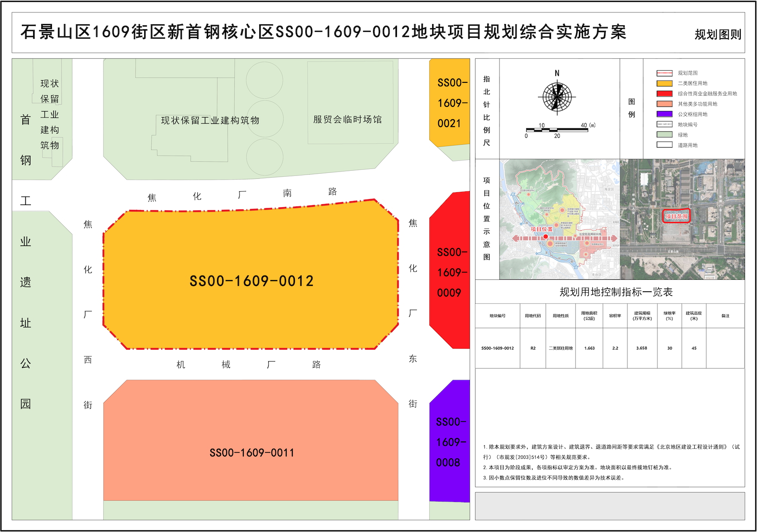Click the R2 land code cell
Image resolution: width=757 pixels, height=532 pixels.
tap(533, 348)
